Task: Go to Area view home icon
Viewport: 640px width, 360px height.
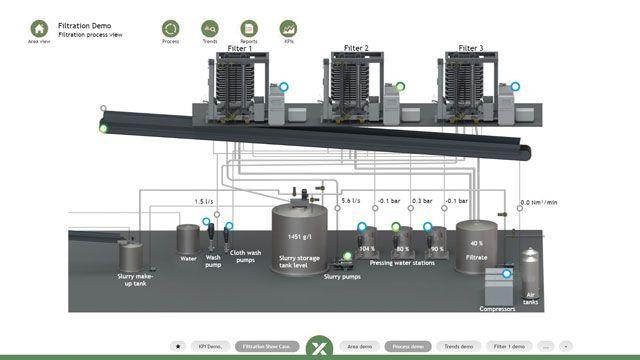Action: 39,29
